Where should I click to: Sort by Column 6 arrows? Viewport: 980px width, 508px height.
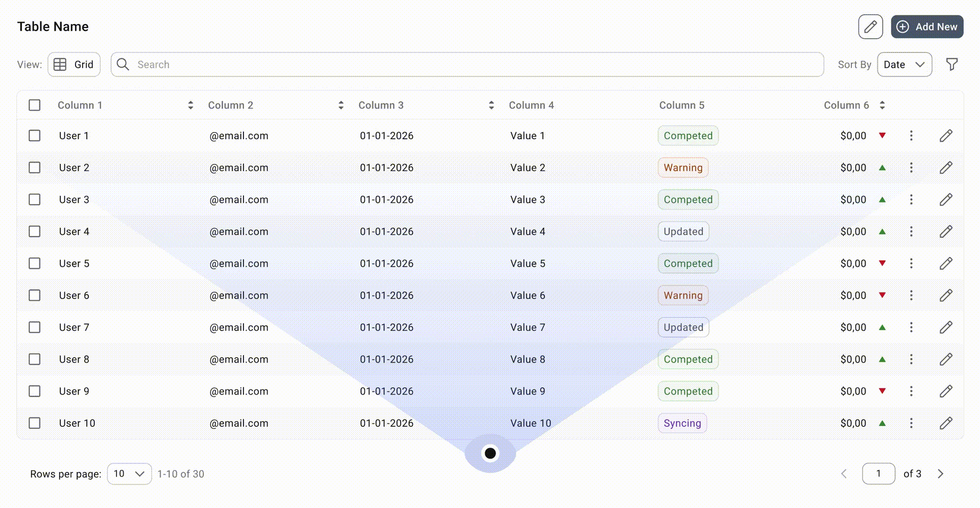882,105
